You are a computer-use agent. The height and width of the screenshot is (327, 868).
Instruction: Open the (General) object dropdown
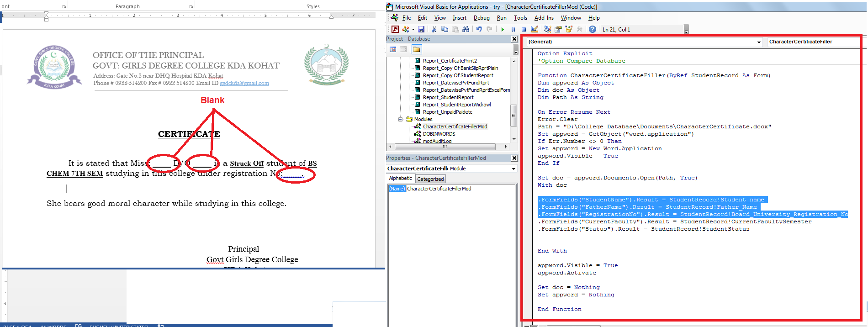759,42
